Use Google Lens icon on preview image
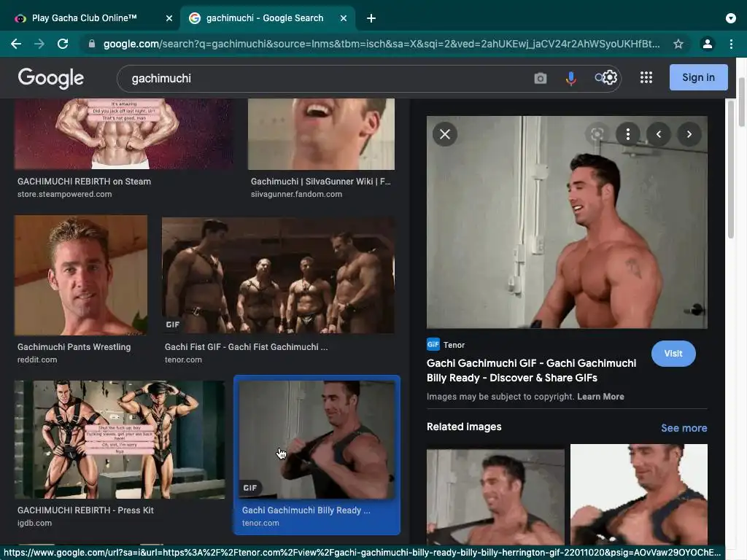This screenshot has width=747, height=560. (597, 134)
